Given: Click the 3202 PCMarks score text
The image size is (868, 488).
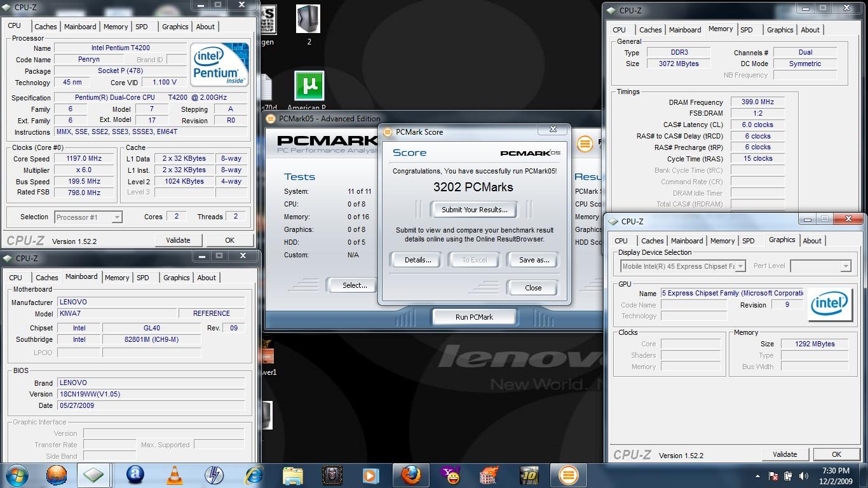Looking at the screenshot, I should pyautogui.click(x=473, y=187).
